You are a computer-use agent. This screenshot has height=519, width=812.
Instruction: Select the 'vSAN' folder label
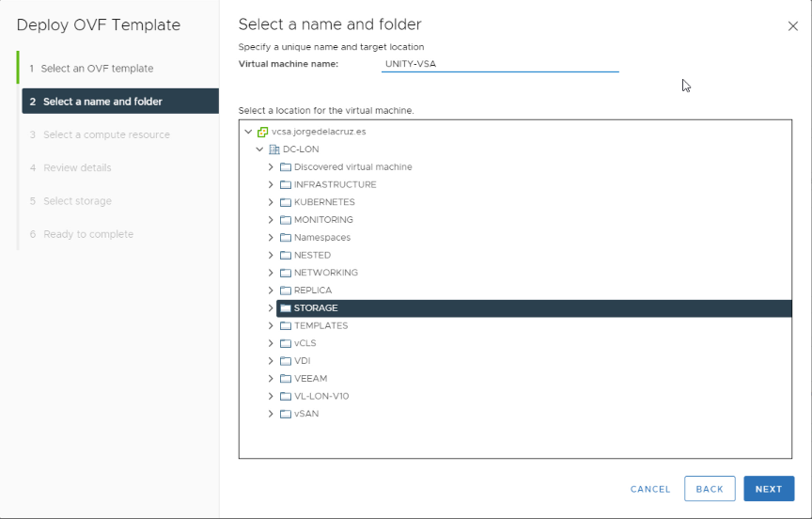(306, 414)
